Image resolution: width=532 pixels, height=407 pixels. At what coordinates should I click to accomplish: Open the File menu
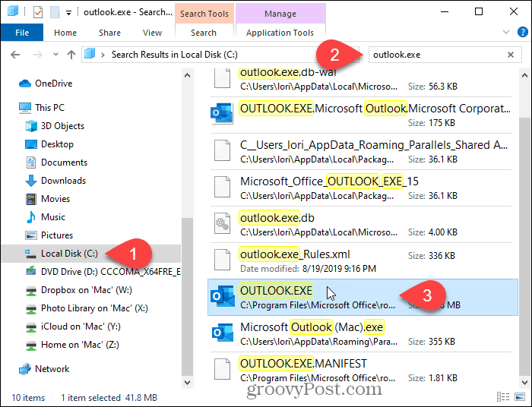click(22, 33)
